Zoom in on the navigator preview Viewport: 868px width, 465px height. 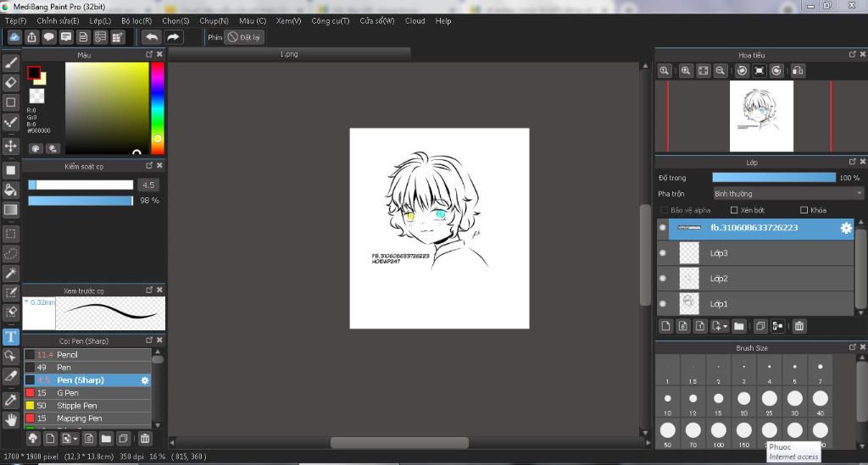685,71
